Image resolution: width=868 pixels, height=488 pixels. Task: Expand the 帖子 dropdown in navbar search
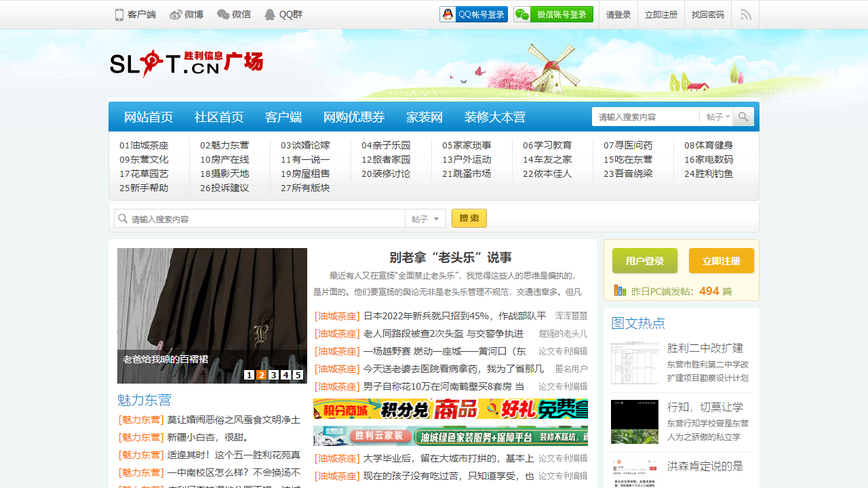pos(718,117)
